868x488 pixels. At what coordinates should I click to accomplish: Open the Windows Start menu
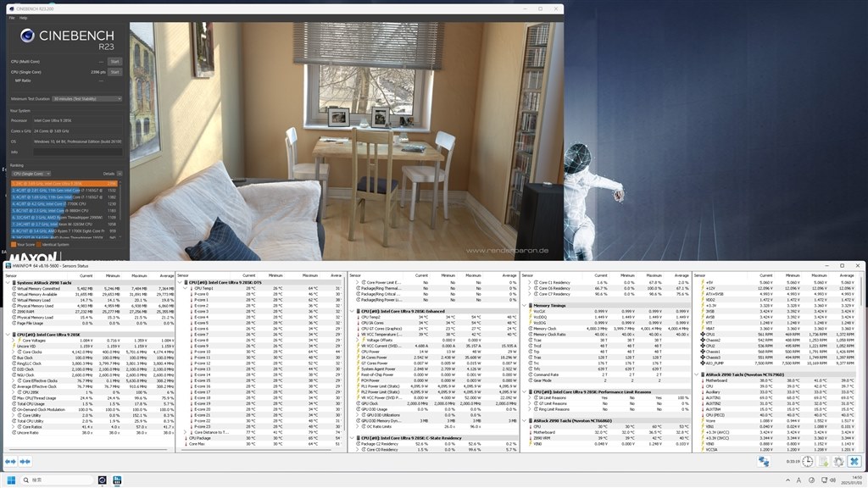coord(10,480)
